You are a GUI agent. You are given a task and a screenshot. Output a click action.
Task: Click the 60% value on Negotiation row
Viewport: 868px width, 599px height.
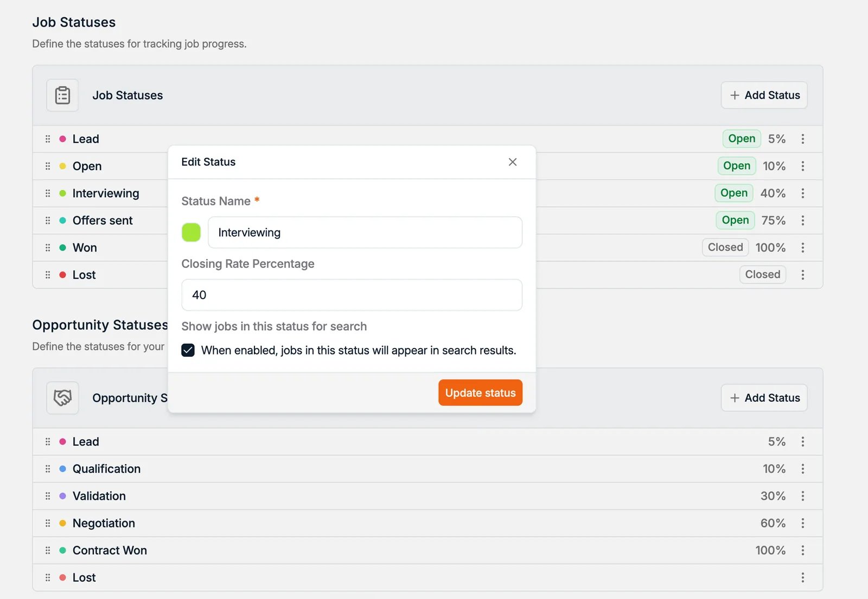pyautogui.click(x=773, y=523)
